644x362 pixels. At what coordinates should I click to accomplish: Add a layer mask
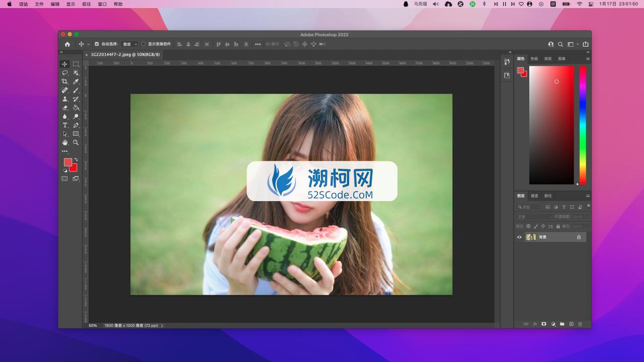(x=544, y=324)
